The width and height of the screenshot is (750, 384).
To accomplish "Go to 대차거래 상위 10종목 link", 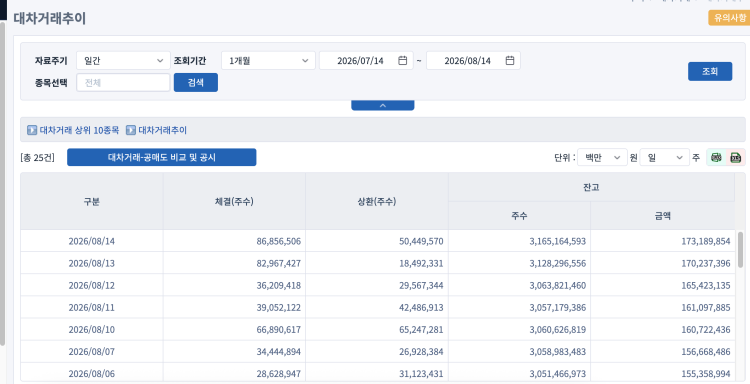I will click(79, 130).
